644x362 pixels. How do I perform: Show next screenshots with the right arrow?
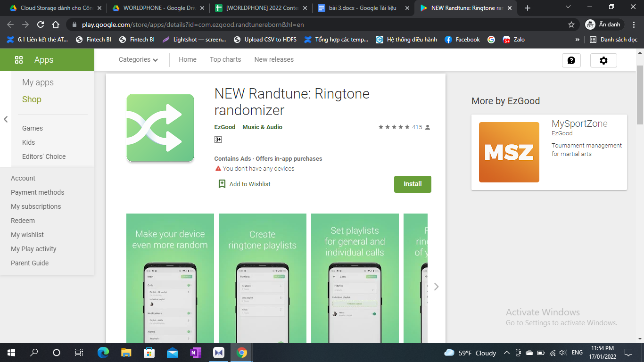[436, 287]
